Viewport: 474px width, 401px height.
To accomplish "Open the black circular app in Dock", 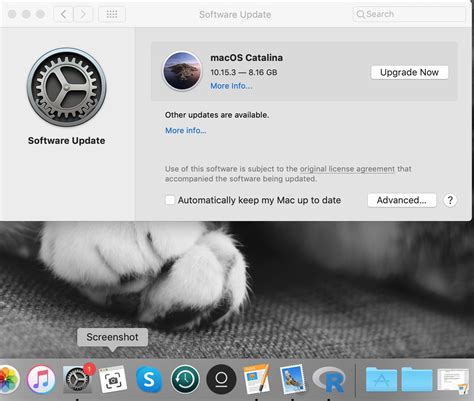I will click(x=221, y=379).
